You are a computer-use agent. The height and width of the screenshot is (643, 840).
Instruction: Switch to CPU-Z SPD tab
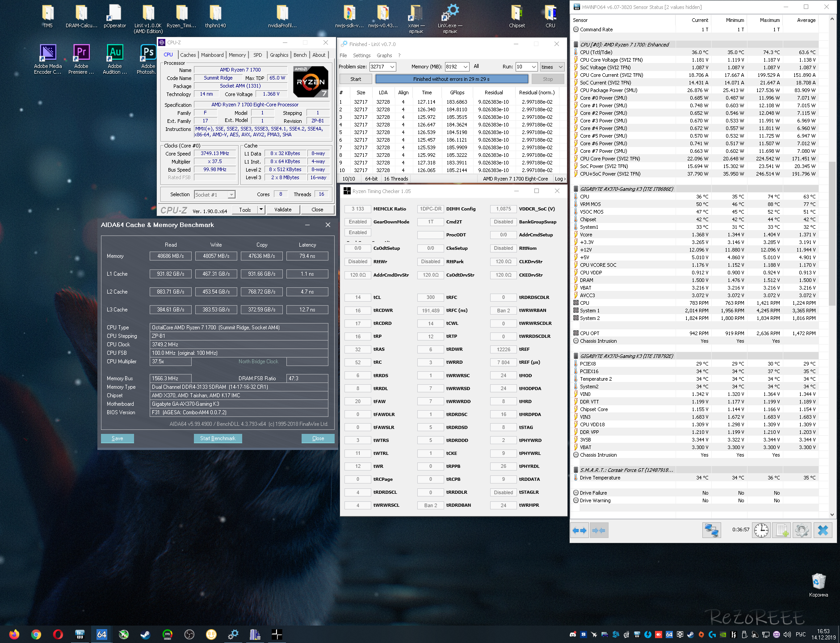click(x=258, y=55)
